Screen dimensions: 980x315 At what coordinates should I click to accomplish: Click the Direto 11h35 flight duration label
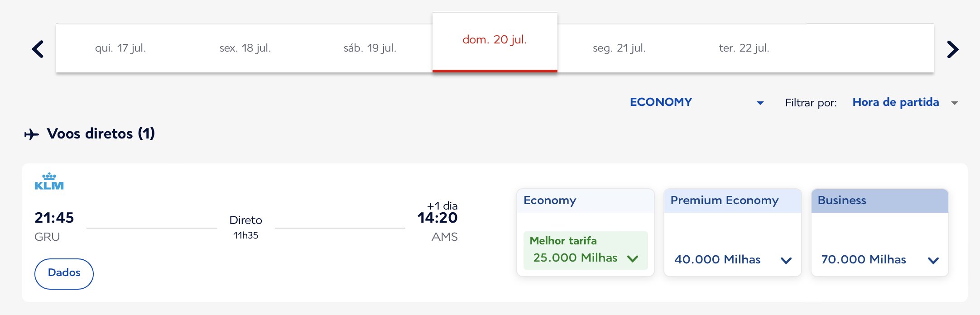pos(246,227)
